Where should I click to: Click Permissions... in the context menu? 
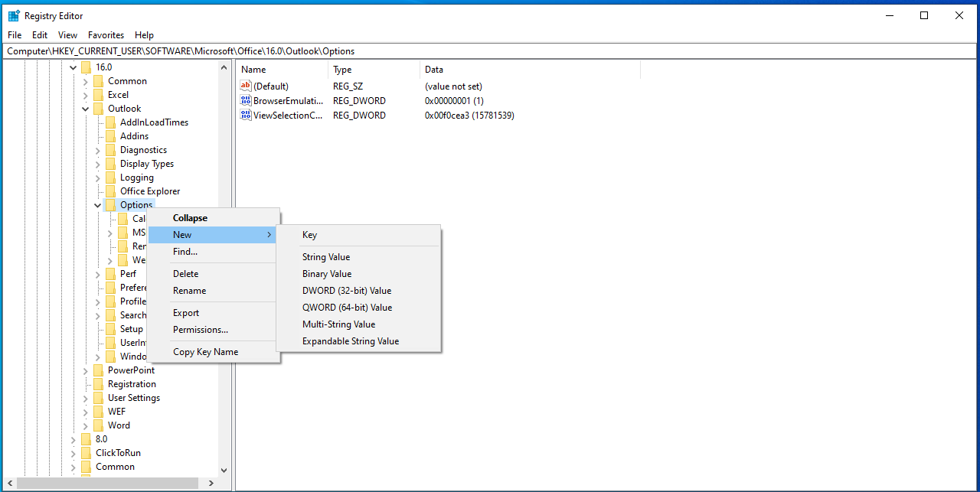point(201,330)
